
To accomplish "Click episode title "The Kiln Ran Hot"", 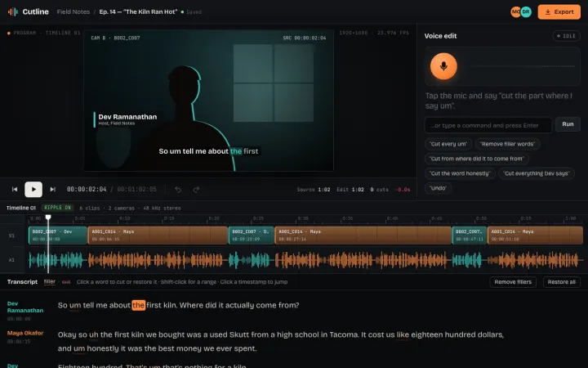I will tap(138, 12).
